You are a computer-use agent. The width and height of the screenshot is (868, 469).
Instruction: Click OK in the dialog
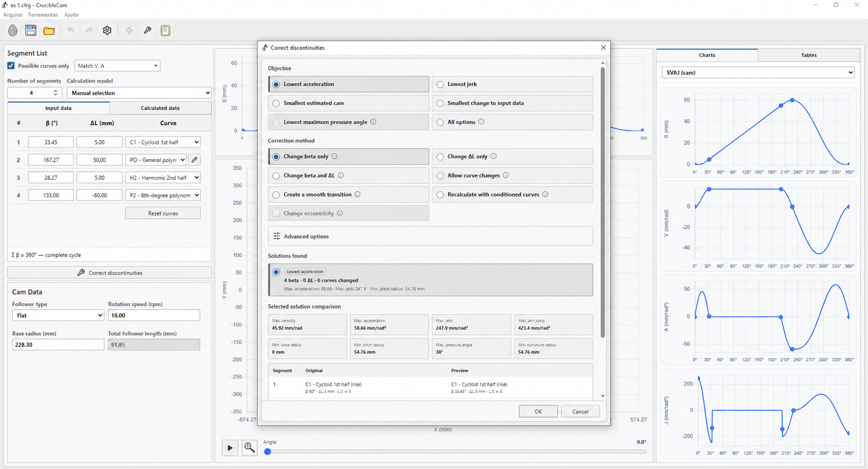coord(538,412)
